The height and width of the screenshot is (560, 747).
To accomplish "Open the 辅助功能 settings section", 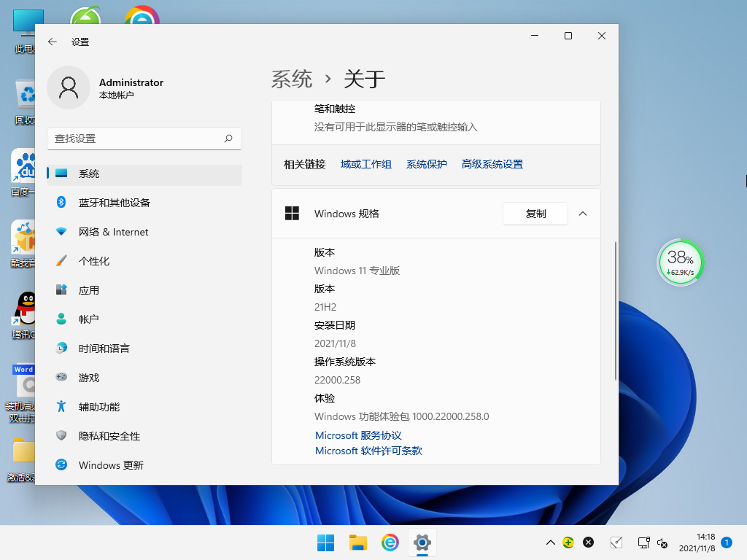I will click(104, 406).
